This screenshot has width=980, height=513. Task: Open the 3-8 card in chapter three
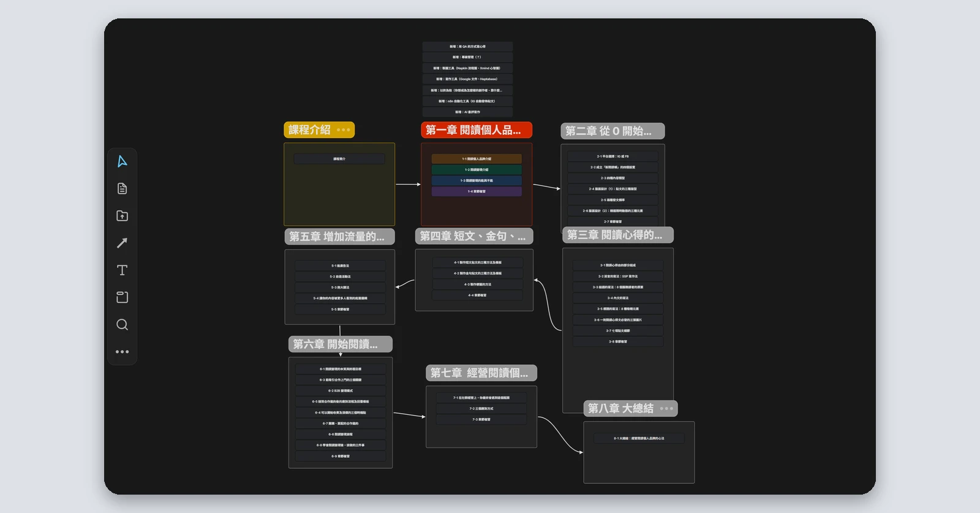618,341
